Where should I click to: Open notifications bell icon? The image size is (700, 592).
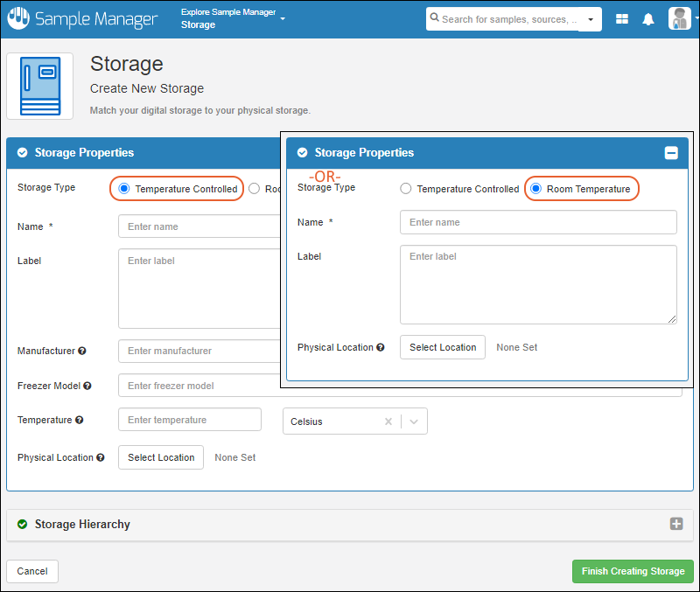tap(648, 19)
